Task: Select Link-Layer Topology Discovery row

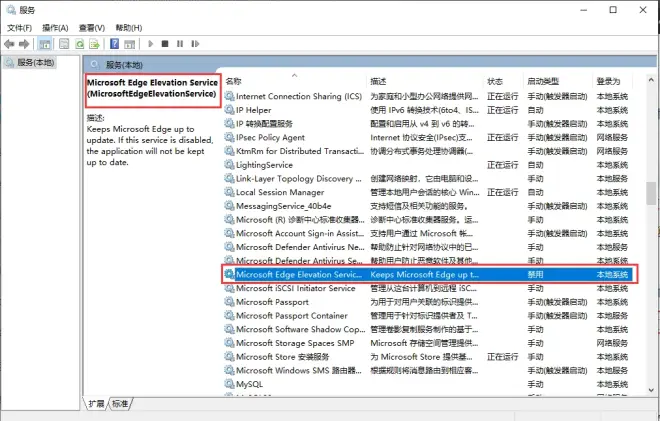Action: coord(427,179)
